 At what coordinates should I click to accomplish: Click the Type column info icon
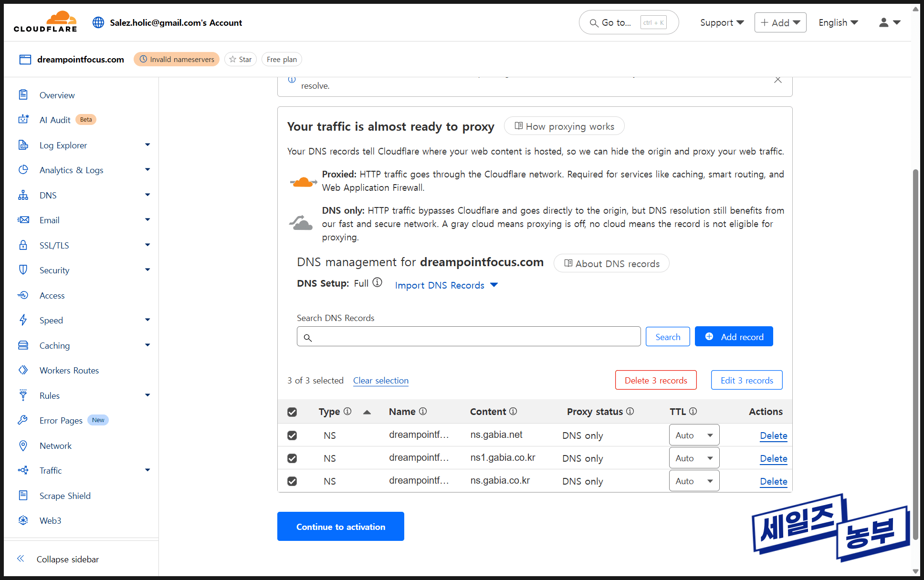click(347, 411)
